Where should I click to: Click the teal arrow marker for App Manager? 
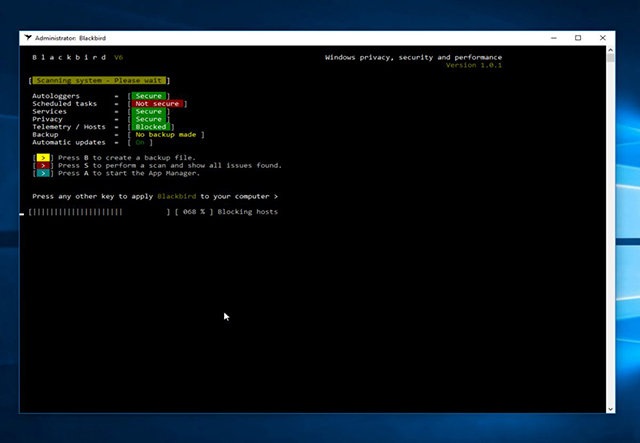click(43, 173)
